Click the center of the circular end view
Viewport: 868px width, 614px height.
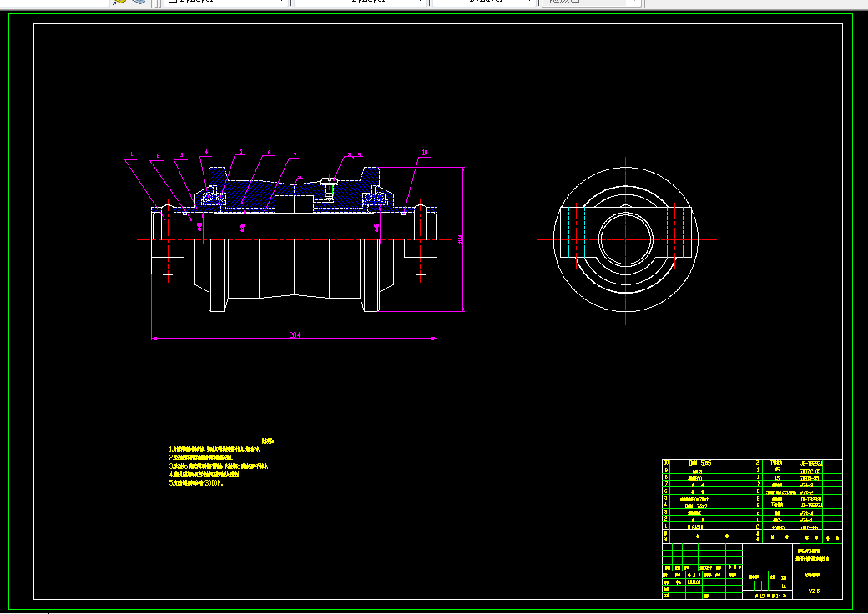click(626, 239)
